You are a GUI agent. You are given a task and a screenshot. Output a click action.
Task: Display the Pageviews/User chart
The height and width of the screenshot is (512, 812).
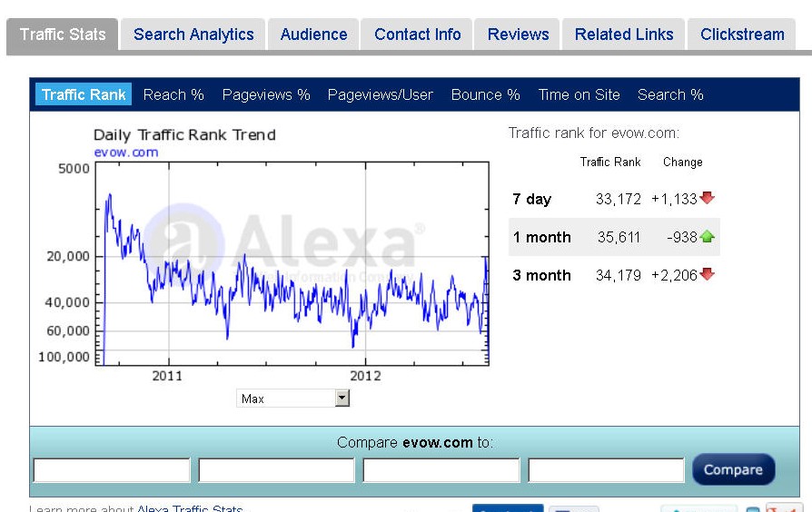pos(380,94)
